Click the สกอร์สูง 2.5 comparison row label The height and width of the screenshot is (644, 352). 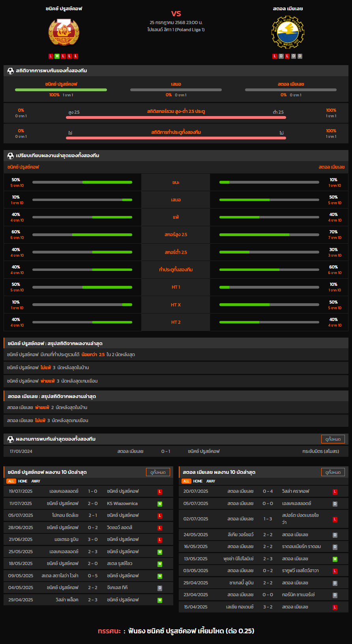pos(176,235)
